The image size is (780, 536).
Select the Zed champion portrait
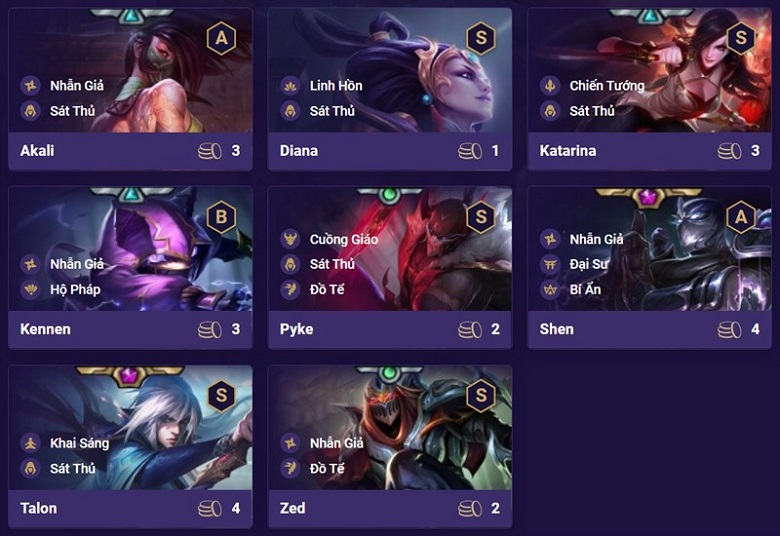pyautogui.click(x=390, y=428)
